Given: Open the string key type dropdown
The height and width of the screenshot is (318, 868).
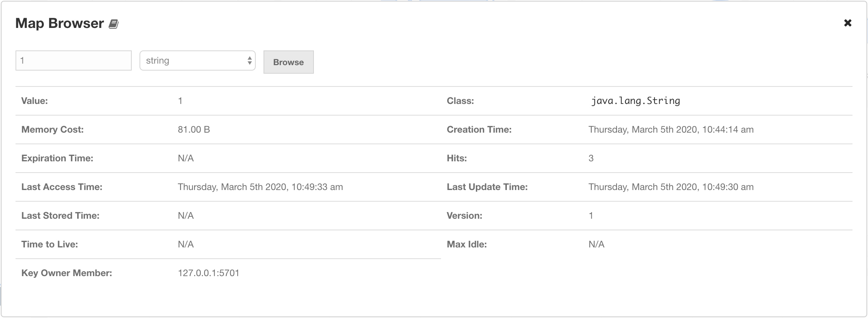Looking at the screenshot, I should tap(197, 60).
